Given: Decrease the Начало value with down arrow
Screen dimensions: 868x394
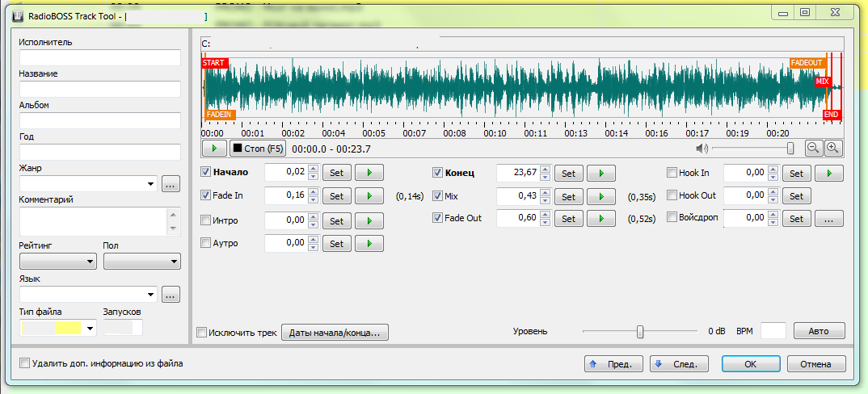Looking at the screenshot, I should click(x=313, y=177).
